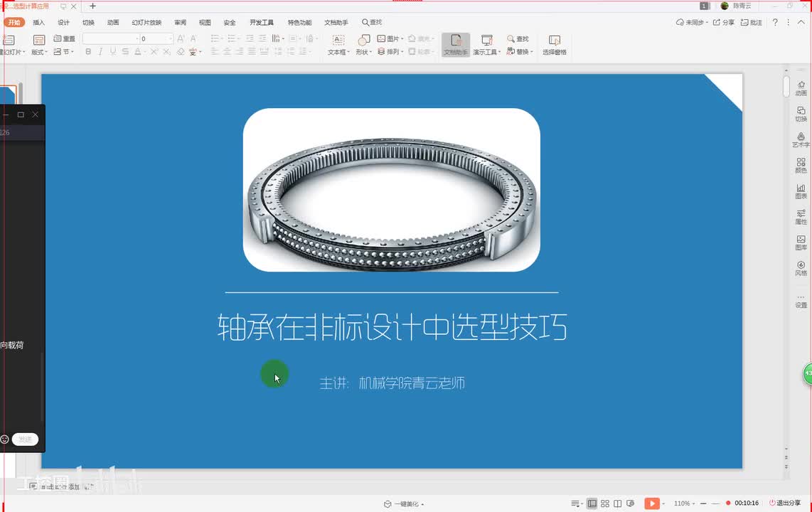Open the 属性 properties side panel
Screen dimensions: 812x512
click(801, 217)
